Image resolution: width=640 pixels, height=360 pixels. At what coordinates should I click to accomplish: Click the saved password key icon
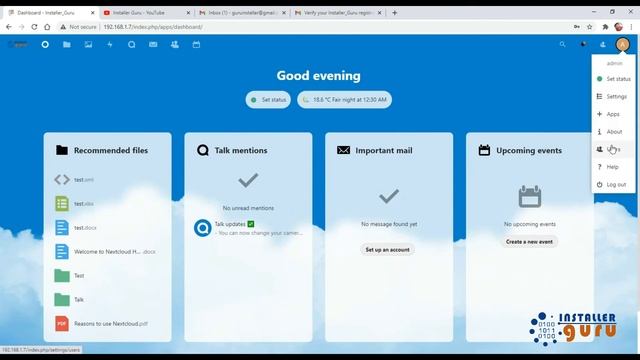pos(577,27)
